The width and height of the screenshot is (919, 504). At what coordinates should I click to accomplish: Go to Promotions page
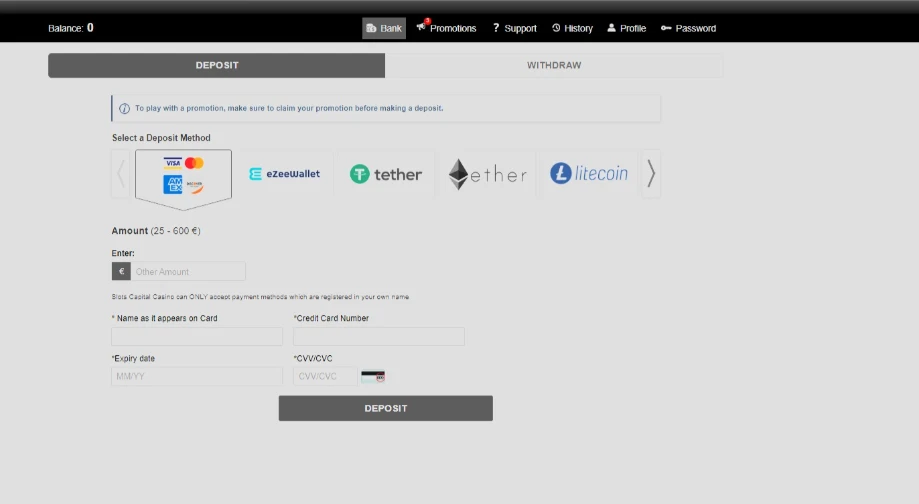[x=446, y=28]
